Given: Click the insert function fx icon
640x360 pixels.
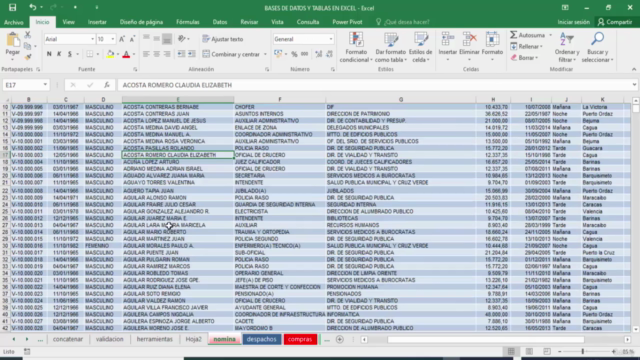Looking at the screenshot, I should click(107, 85).
